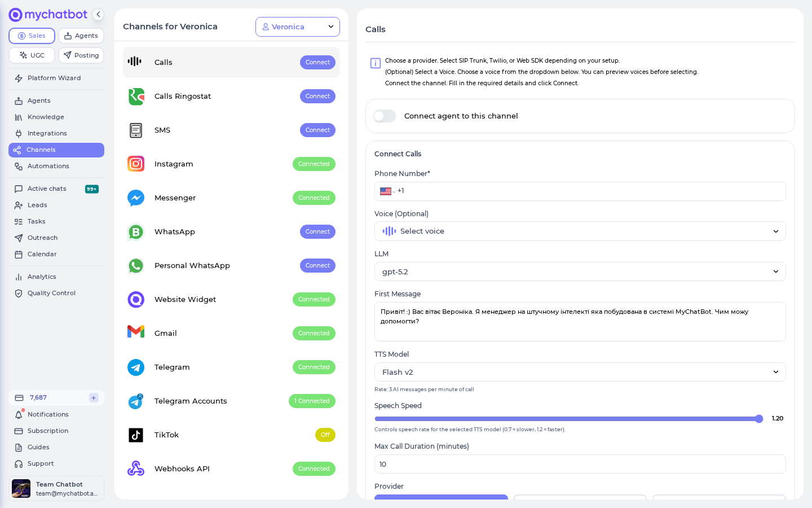Click the WhatsApp business icon
812x508 pixels.
click(136, 232)
